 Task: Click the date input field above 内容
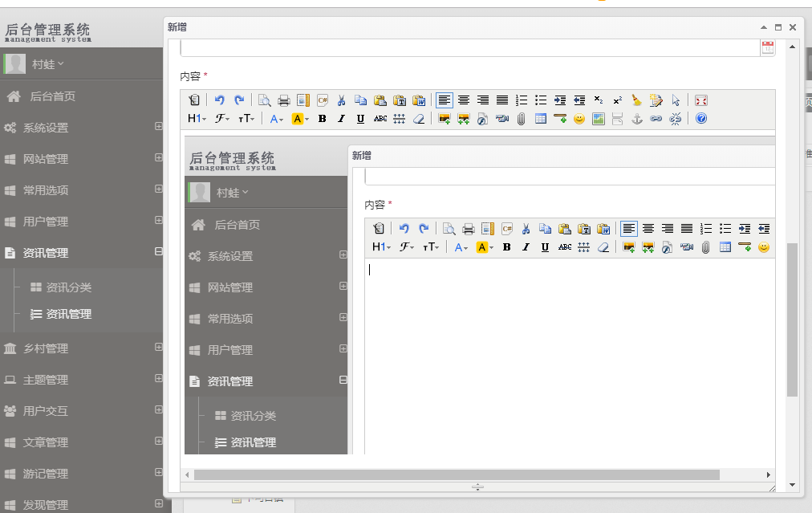tap(470, 48)
